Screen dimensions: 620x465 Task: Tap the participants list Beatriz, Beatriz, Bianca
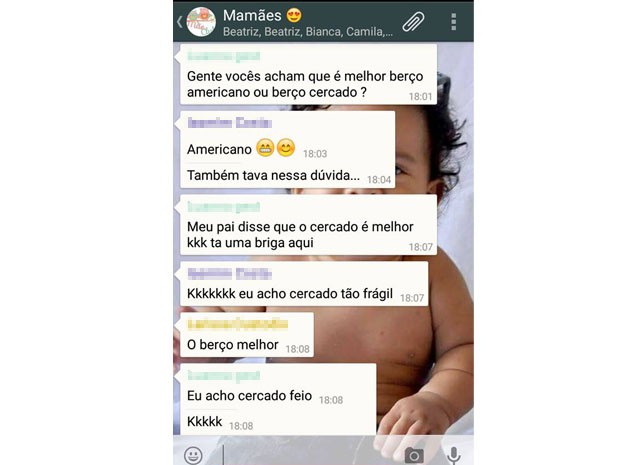[x=308, y=32]
